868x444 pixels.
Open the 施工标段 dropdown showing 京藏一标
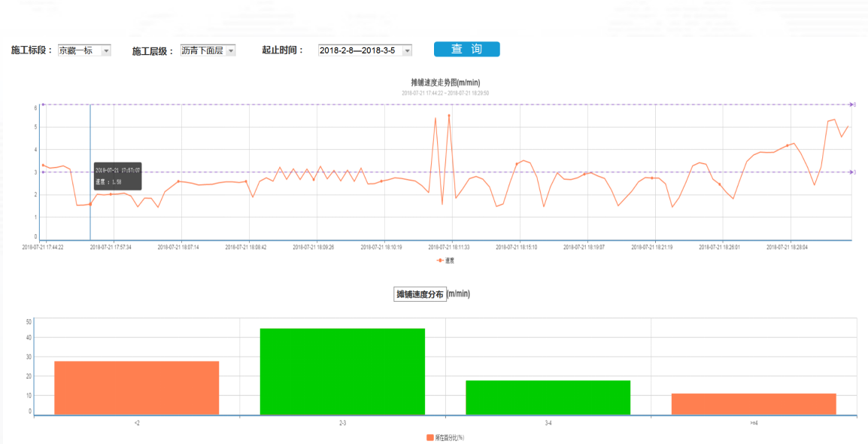pos(84,50)
